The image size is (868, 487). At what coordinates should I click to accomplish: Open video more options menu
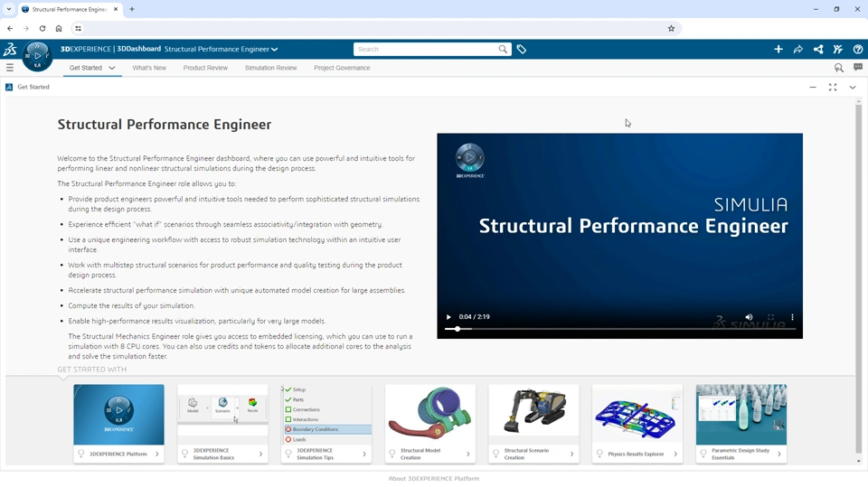pyautogui.click(x=792, y=317)
